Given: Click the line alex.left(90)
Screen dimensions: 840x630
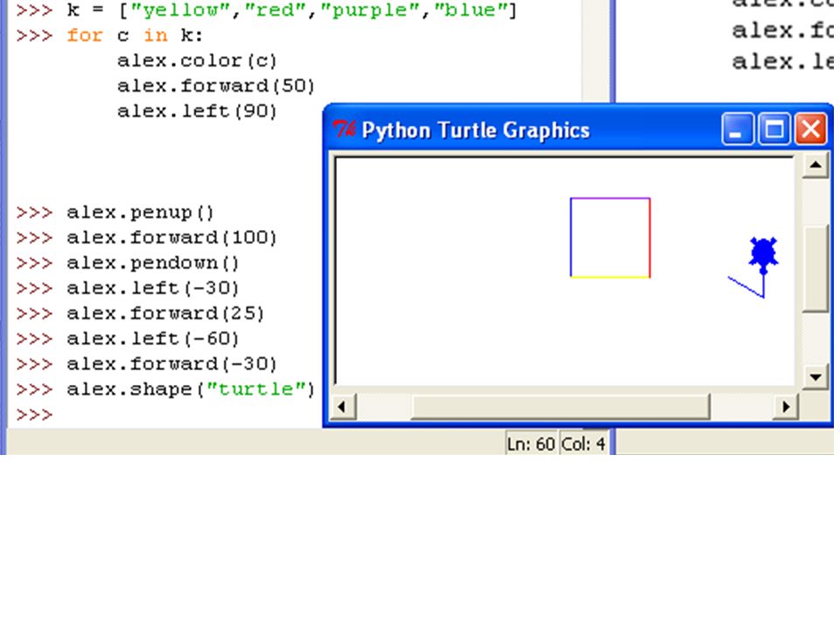Looking at the screenshot, I should [197, 111].
